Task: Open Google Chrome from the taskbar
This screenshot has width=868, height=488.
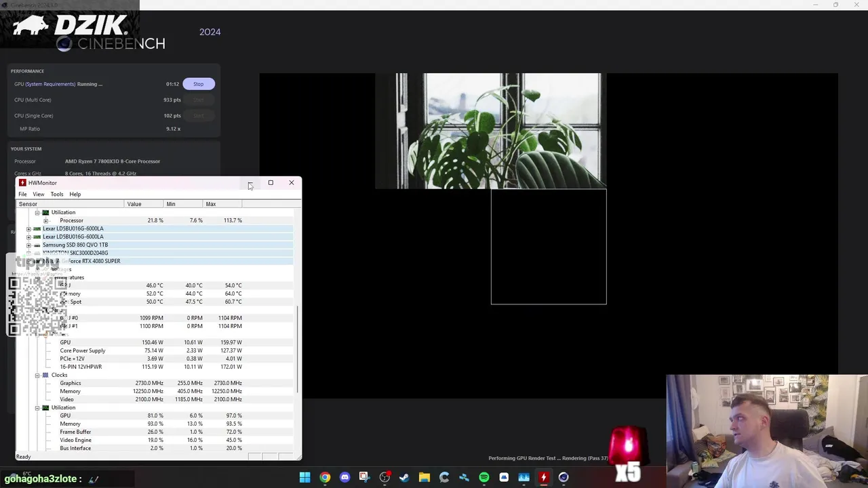Action: [325, 477]
